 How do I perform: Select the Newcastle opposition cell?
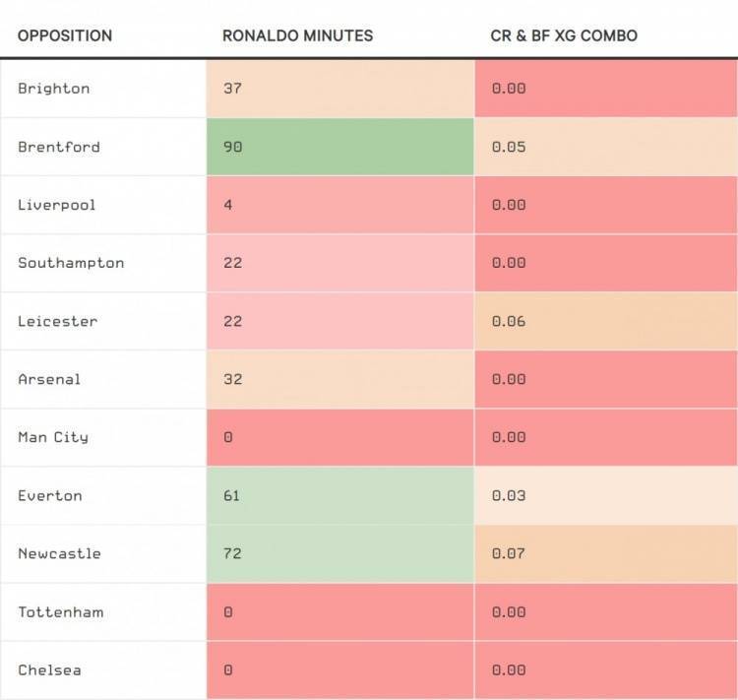[59, 553]
